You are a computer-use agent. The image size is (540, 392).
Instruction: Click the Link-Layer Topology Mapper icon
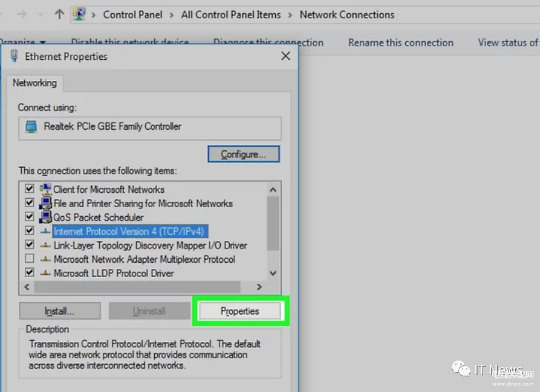coord(45,245)
